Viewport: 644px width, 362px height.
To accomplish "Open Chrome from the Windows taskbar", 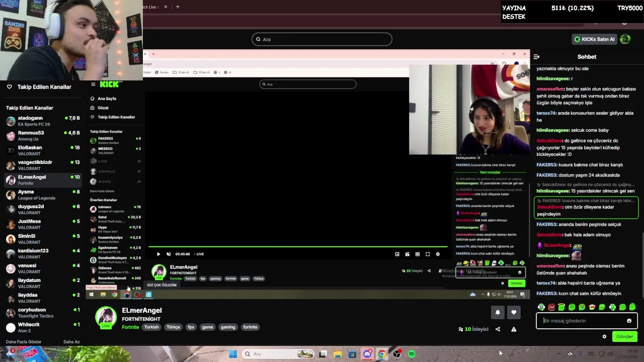I will (382, 354).
